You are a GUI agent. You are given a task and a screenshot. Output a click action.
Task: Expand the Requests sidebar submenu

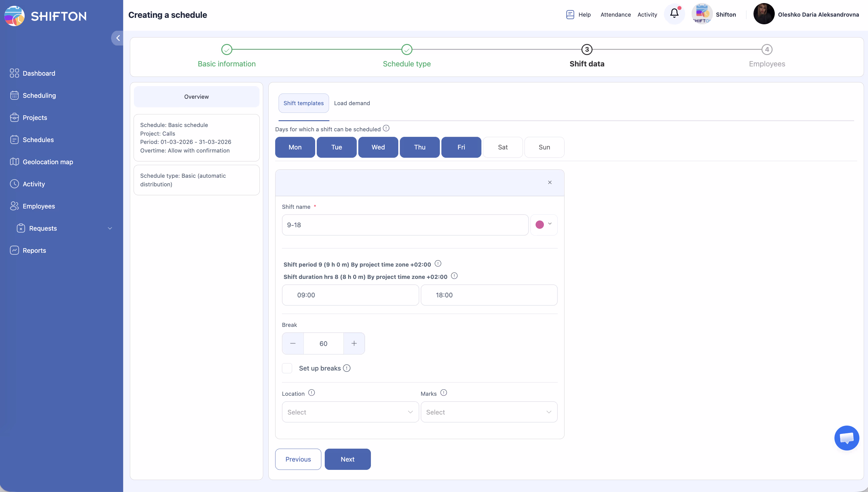(x=110, y=228)
